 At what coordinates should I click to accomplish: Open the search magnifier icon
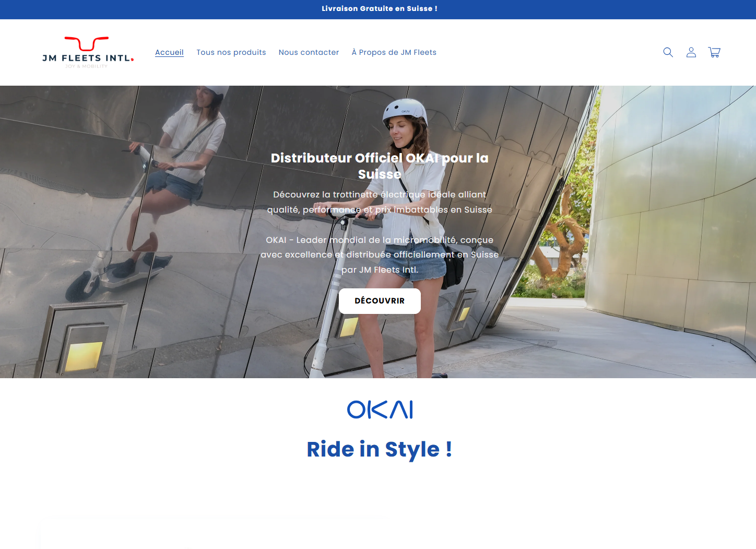(x=668, y=52)
